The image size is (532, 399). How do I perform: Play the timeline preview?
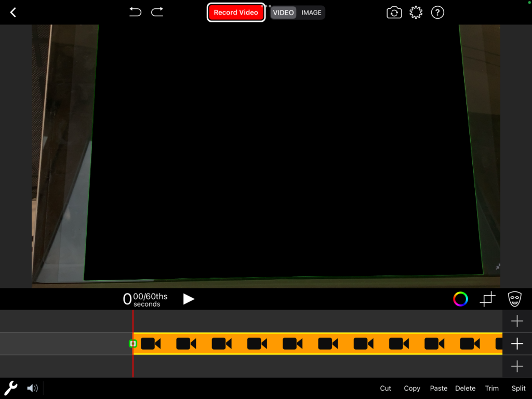[x=189, y=299]
